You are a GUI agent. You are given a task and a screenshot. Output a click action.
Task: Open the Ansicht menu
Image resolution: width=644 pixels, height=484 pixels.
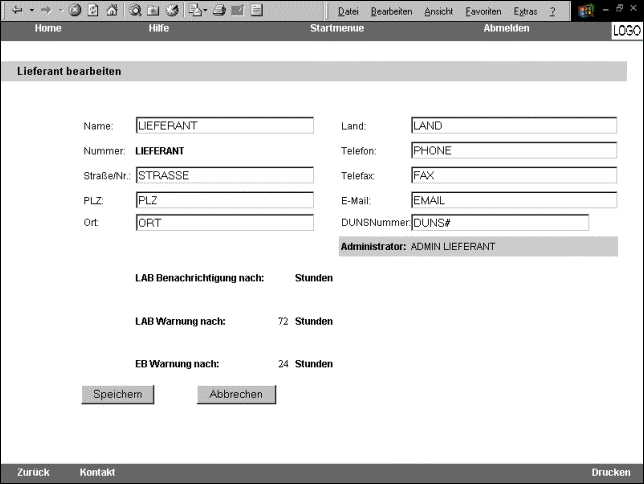pos(439,12)
